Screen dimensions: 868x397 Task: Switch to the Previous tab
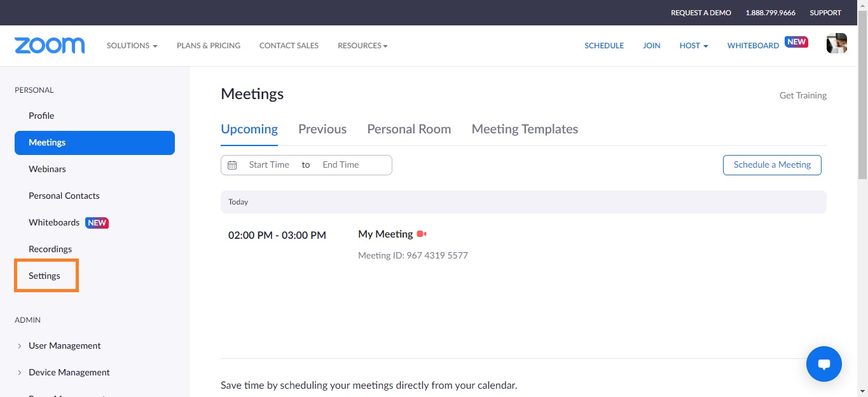(322, 129)
